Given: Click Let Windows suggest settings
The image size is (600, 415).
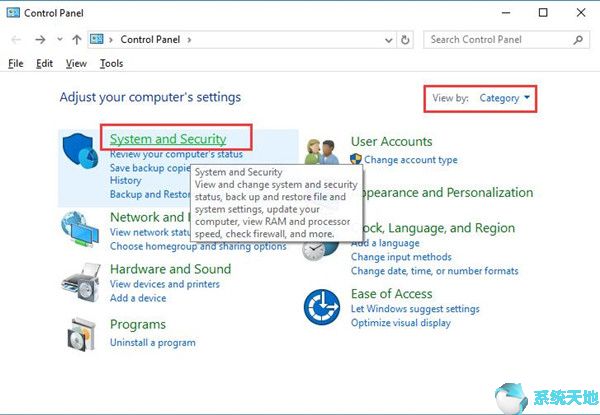Looking at the screenshot, I should pyautogui.click(x=415, y=309).
